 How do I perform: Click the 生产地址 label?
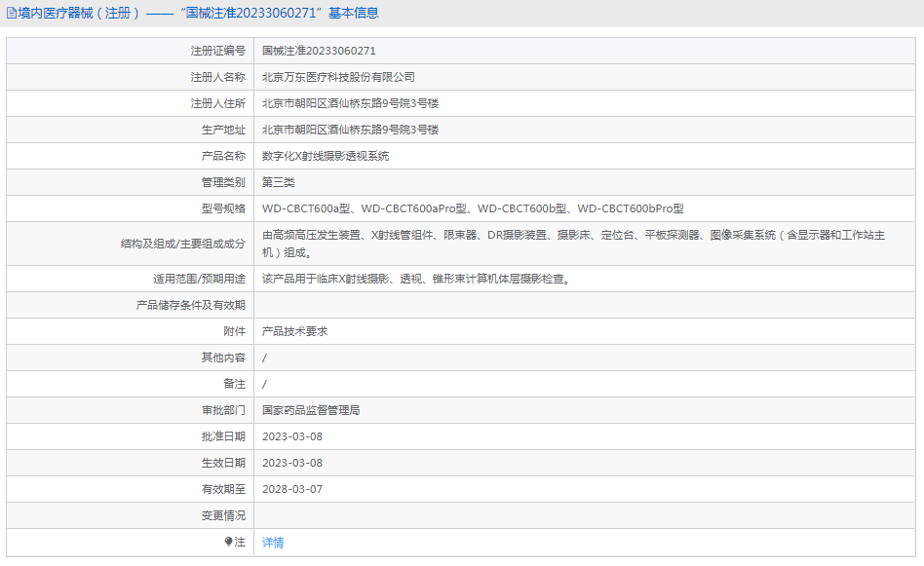(223, 130)
